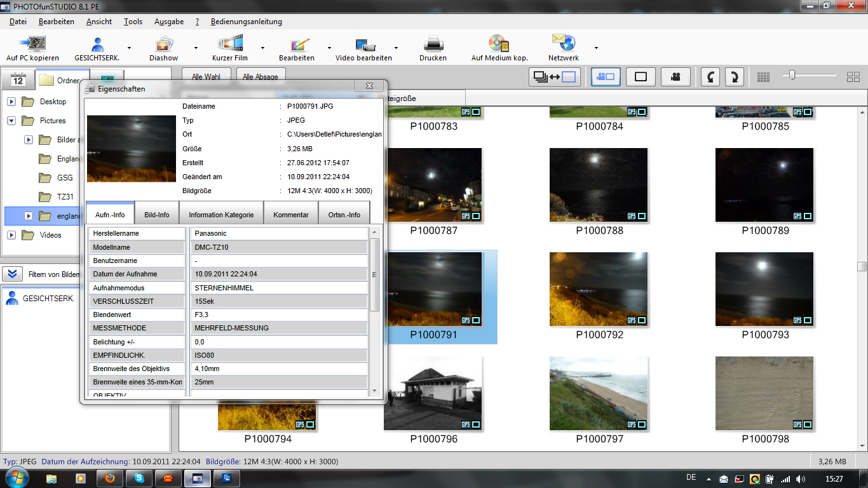Screen dimensions: 868x488
Task: Show only videos filter
Action: tap(675, 77)
